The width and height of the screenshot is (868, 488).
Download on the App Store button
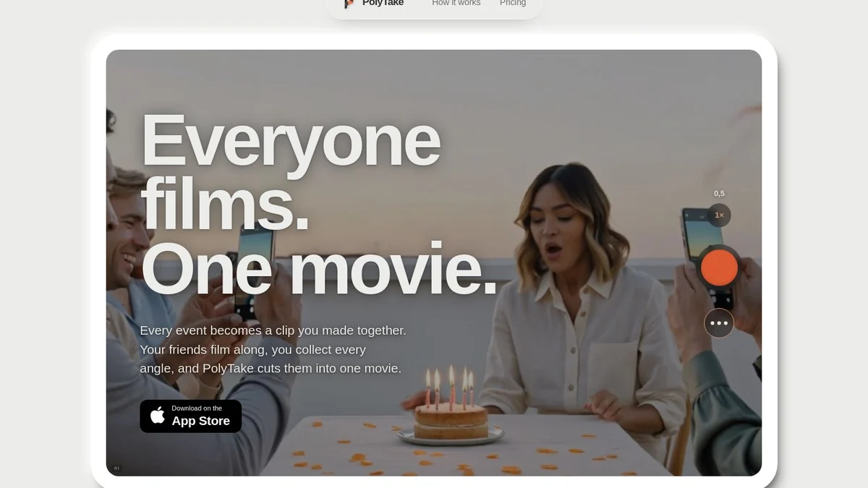(x=190, y=416)
